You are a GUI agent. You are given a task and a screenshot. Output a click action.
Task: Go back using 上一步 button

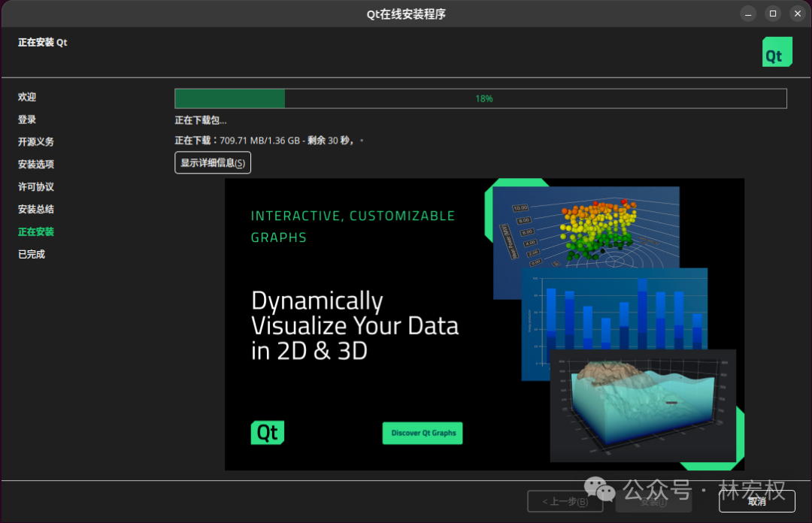coord(565,501)
